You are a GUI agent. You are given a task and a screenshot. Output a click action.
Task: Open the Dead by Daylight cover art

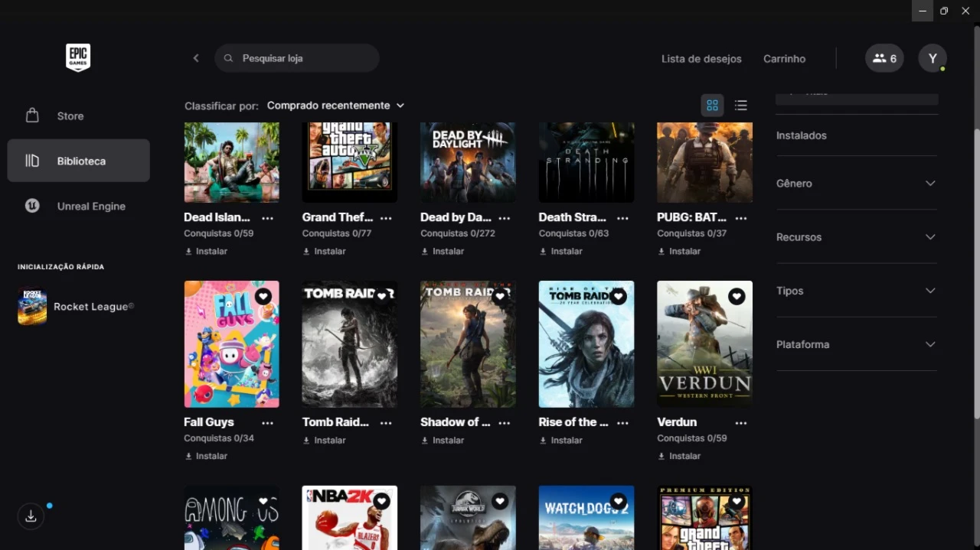tap(468, 162)
